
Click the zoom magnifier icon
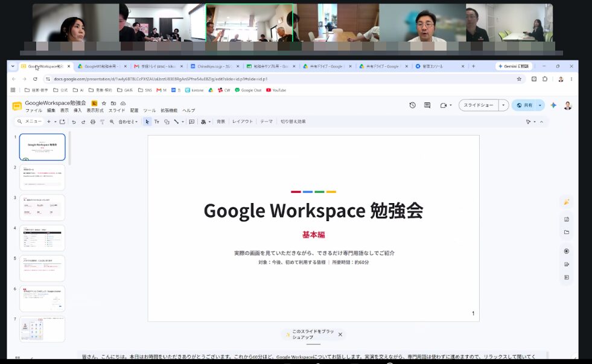click(112, 122)
